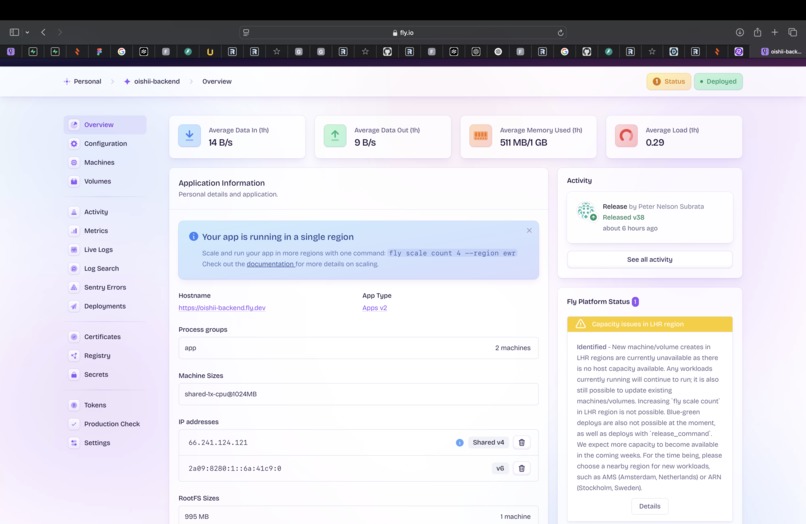Delete the Shared v4 IP address
This screenshot has width=806, height=524.
pos(522,442)
